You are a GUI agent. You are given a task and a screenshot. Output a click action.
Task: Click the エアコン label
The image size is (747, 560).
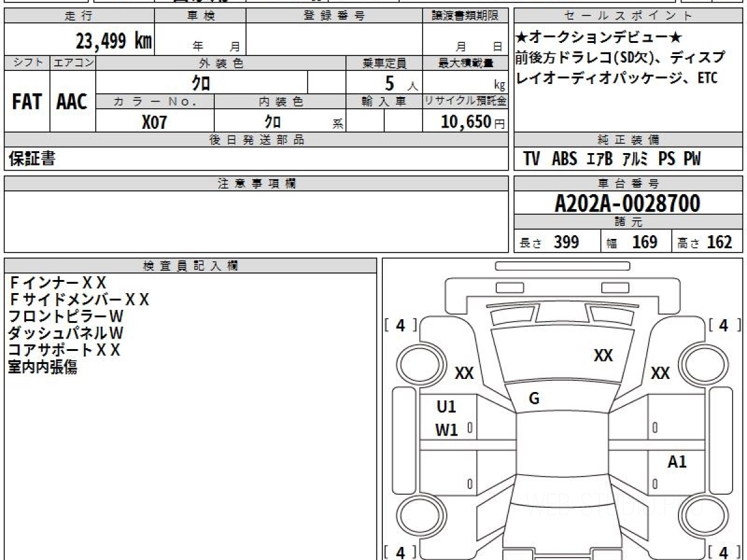[73, 63]
